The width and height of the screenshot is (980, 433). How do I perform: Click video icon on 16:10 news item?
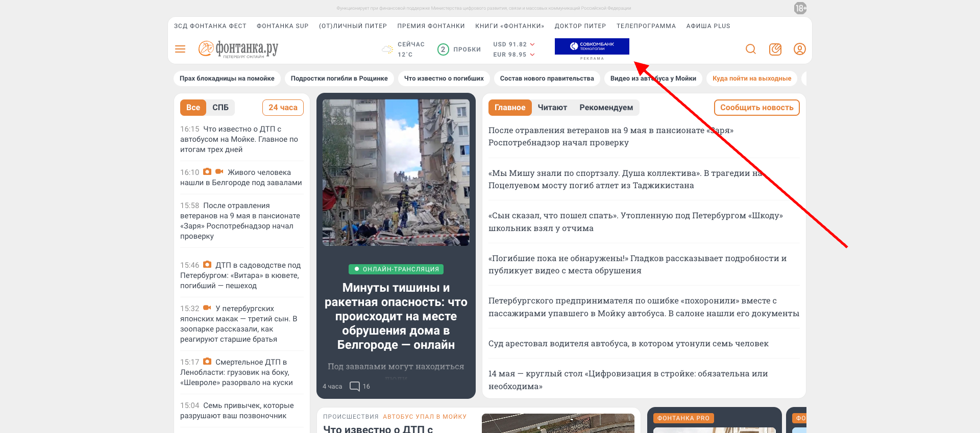coord(219,172)
